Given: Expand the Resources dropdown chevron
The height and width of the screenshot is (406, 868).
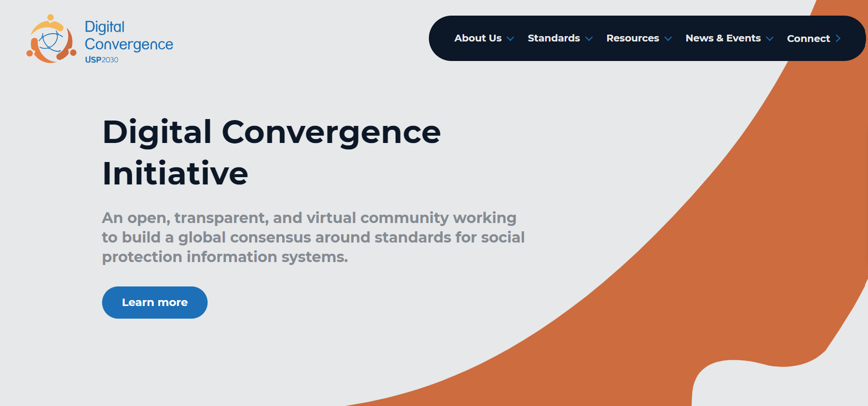Looking at the screenshot, I should pos(668,39).
